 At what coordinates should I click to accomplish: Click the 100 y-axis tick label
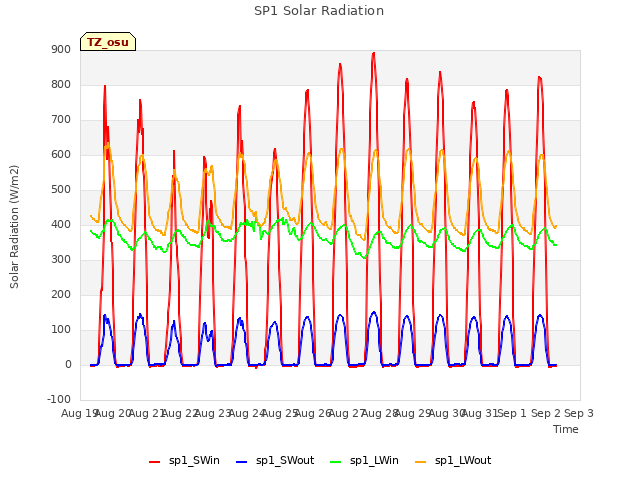[x=61, y=329]
